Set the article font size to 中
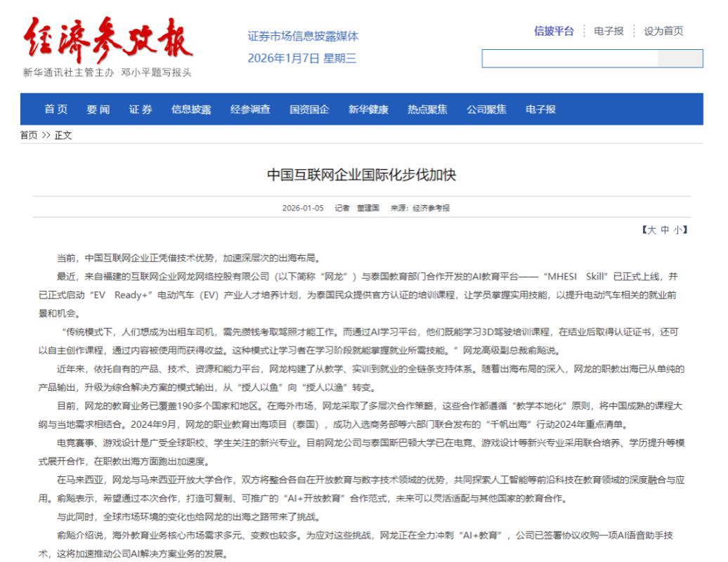Viewport: 728px width, 562px height. tap(664, 230)
